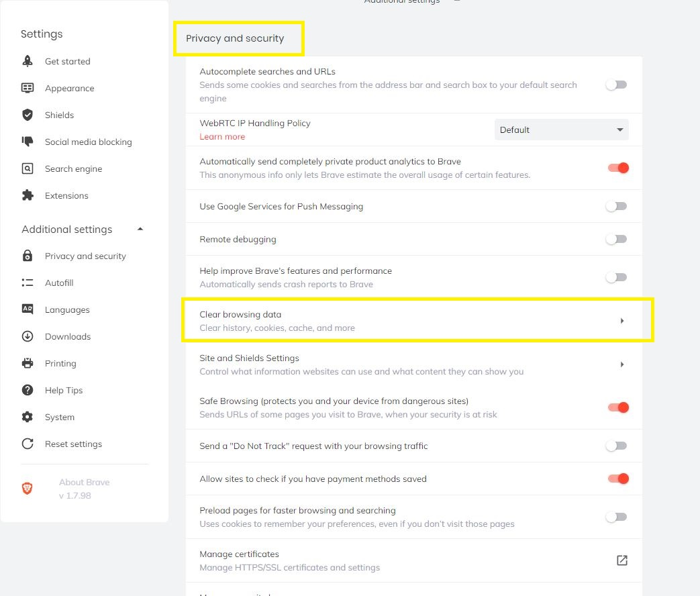Click the Privacy and security page heading
The height and width of the screenshot is (596, 700).
[235, 38]
